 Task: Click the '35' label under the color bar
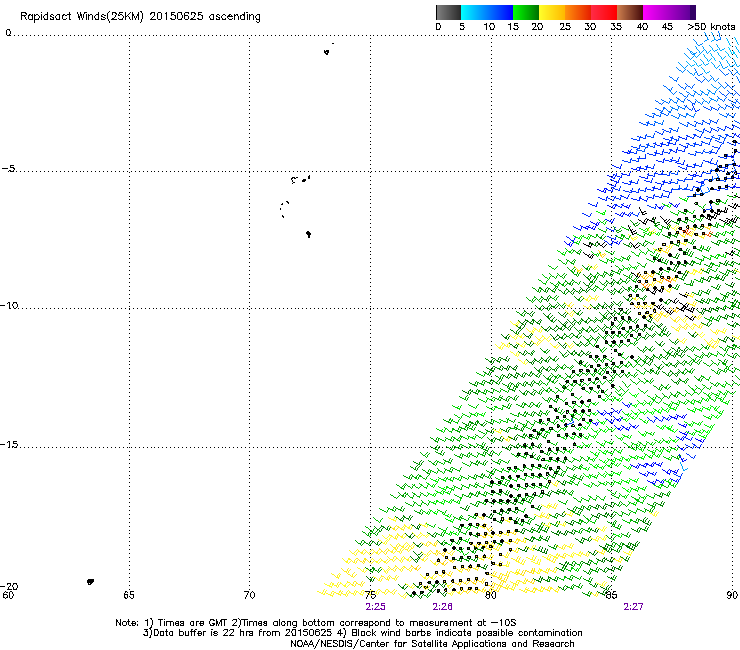616,27
